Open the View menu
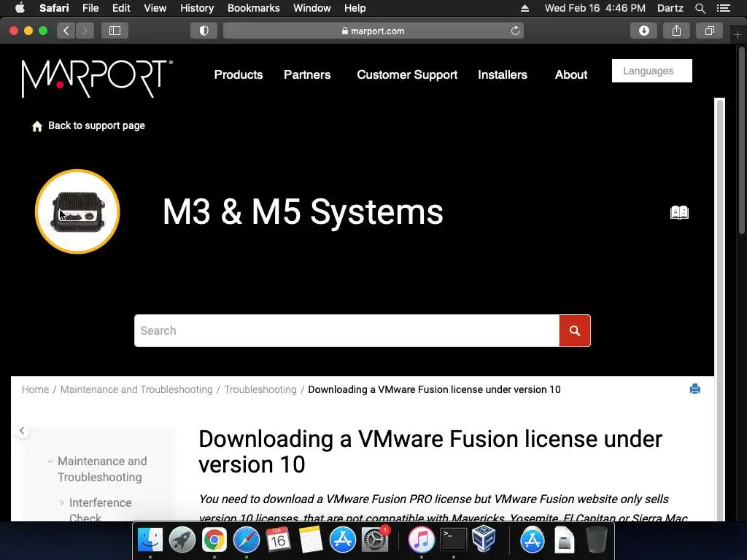Screen dimensions: 747x560 pyautogui.click(x=155, y=8)
